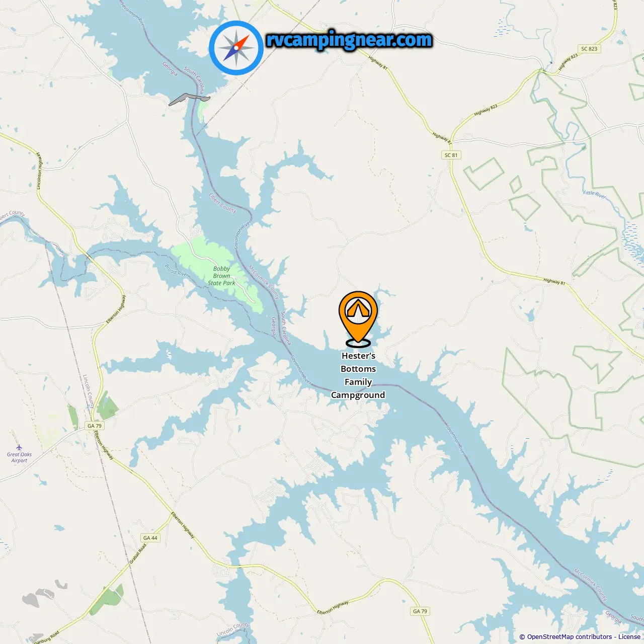Click the Bobby Brown State Park label
The height and width of the screenshot is (644, 644).
(221, 276)
